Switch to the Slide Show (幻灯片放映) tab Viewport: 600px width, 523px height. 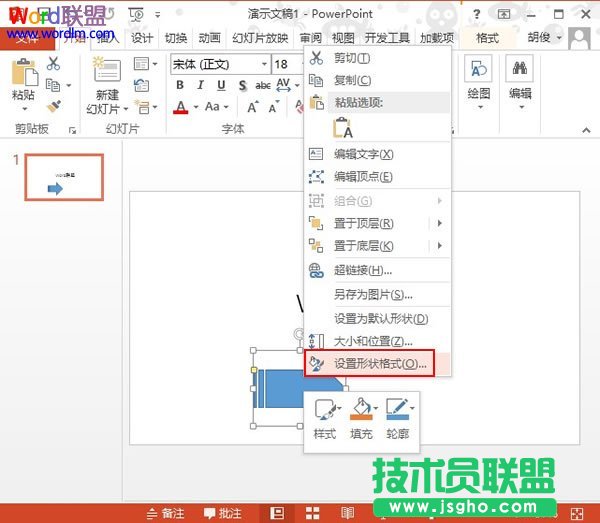point(260,38)
